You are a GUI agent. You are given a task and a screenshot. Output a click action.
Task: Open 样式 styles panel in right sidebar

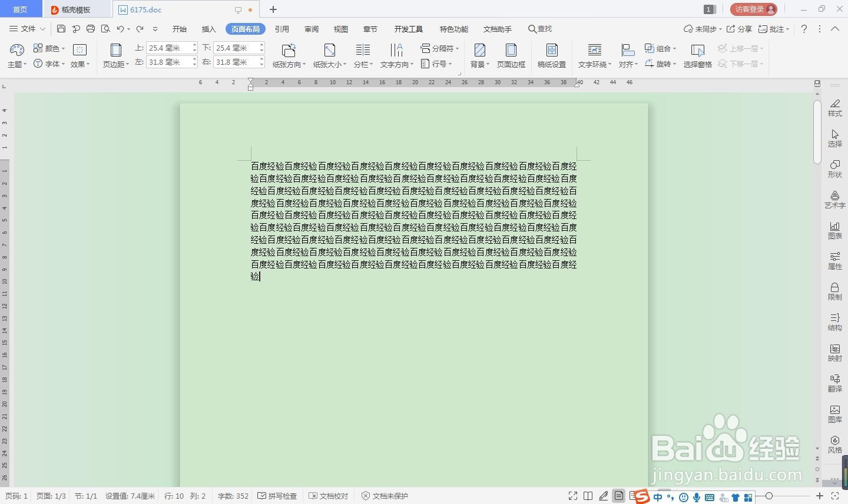pos(835,108)
